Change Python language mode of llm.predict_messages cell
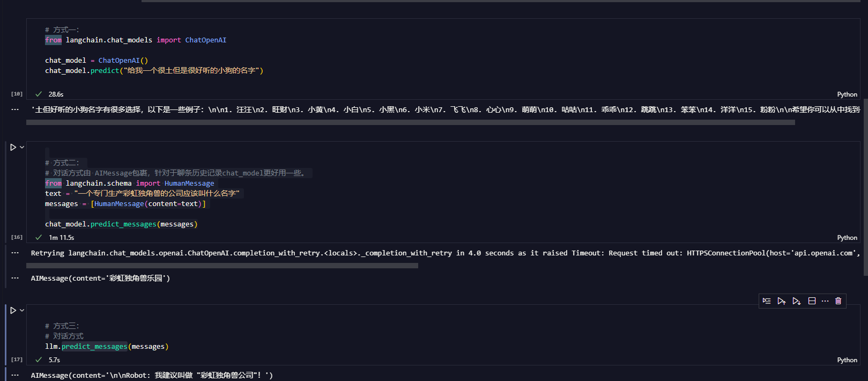 coord(847,360)
